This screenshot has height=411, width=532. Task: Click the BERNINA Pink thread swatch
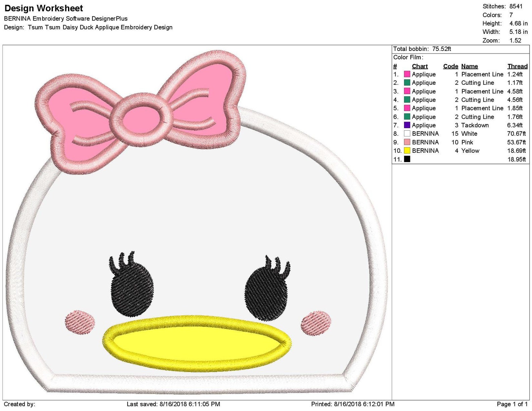(x=407, y=142)
